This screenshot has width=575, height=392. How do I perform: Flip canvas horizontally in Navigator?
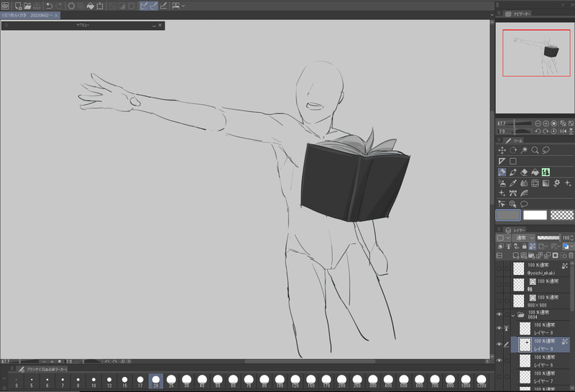pos(563,131)
